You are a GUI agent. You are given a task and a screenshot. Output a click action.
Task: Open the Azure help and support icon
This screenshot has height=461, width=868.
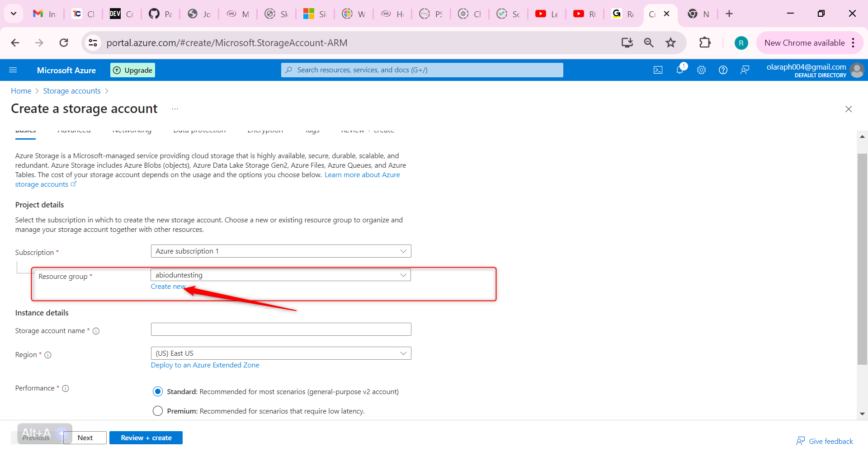tap(723, 70)
